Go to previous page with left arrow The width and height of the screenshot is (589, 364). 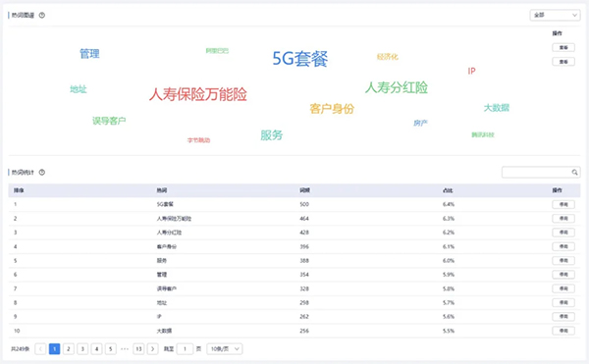click(x=40, y=349)
